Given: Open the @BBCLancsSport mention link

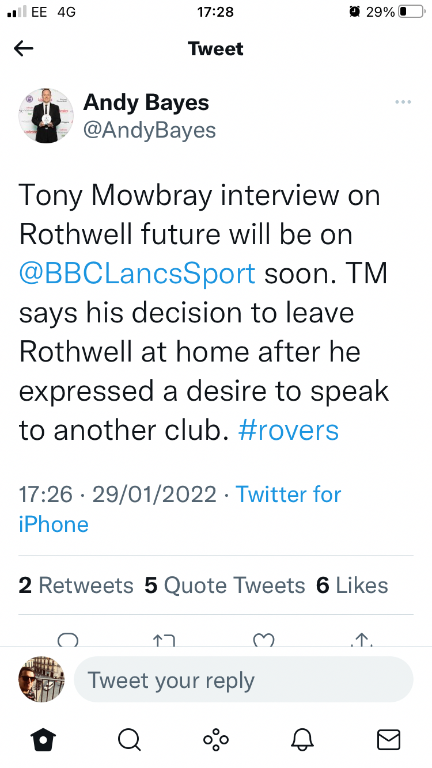Looking at the screenshot, I should [x=137, y=273].
